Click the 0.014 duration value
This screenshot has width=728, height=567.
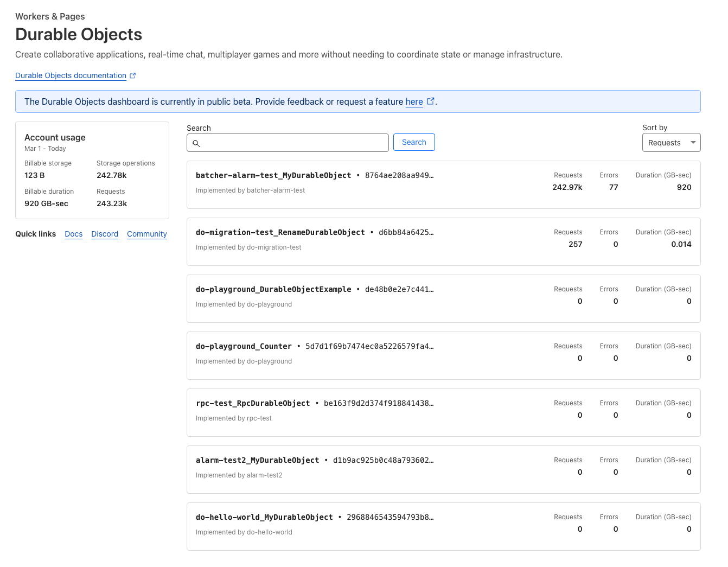pyautogui.click(x=681, y=244)
